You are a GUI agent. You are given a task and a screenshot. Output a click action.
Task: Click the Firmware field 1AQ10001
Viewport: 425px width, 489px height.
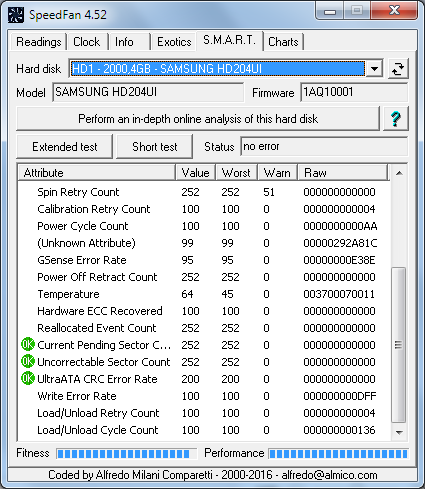point(354,92)
